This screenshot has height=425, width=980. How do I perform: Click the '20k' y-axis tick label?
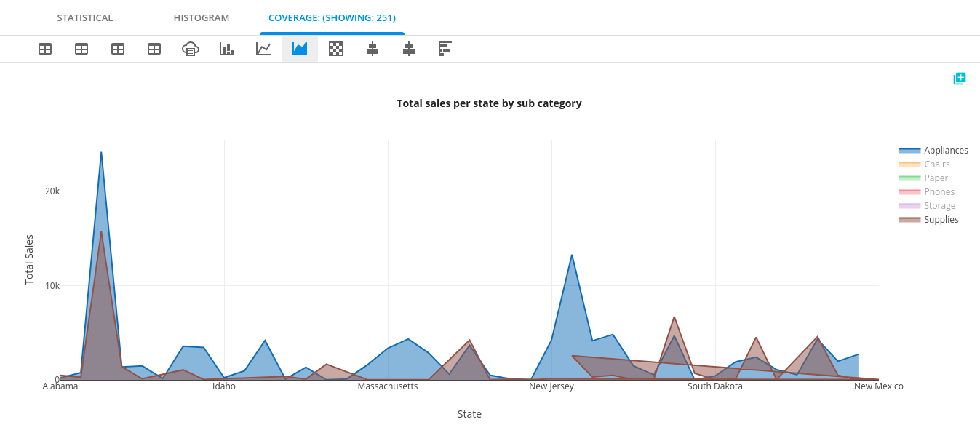click(x=52, y=191)
